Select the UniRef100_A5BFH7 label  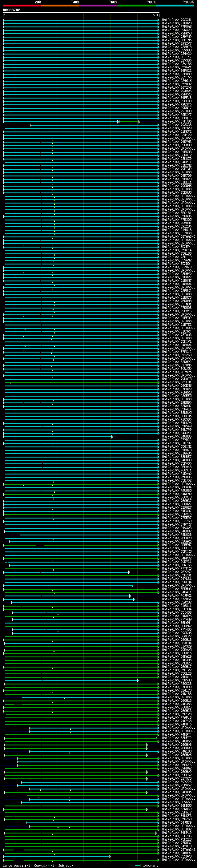pos(177,544)
